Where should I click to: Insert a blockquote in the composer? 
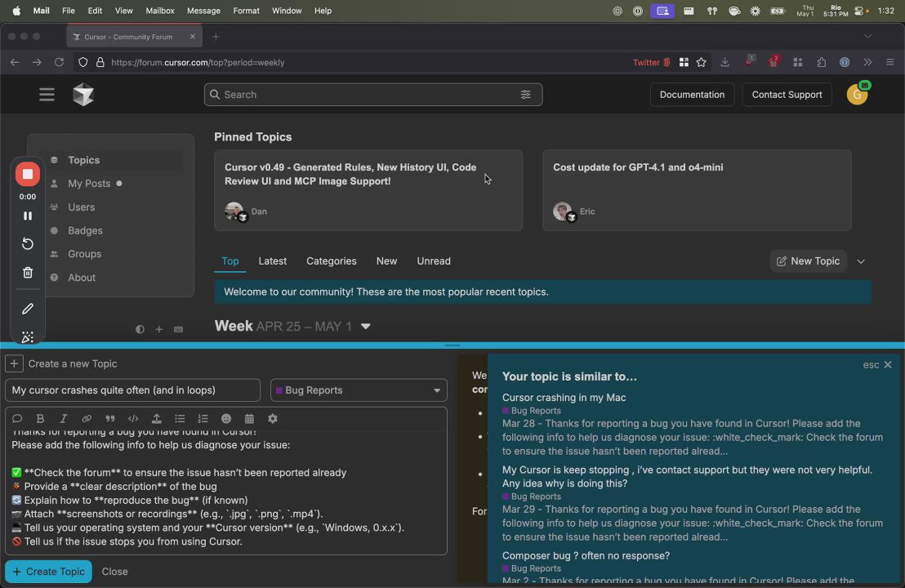point(109,418)
